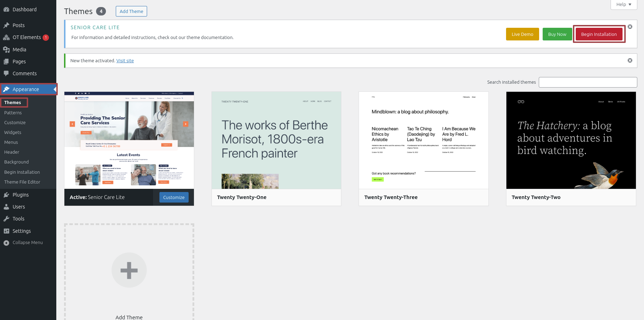Click the theme count badge 4

click(101, 11)
